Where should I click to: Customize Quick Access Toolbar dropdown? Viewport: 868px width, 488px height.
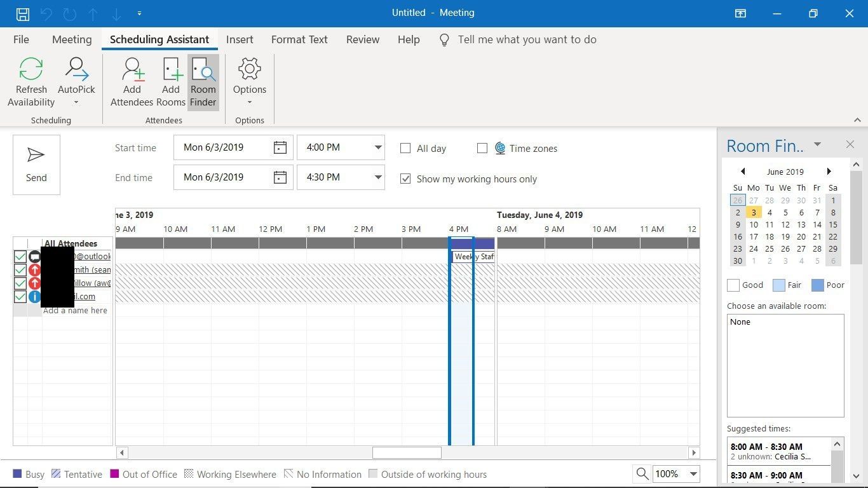[x=139, y=13]
